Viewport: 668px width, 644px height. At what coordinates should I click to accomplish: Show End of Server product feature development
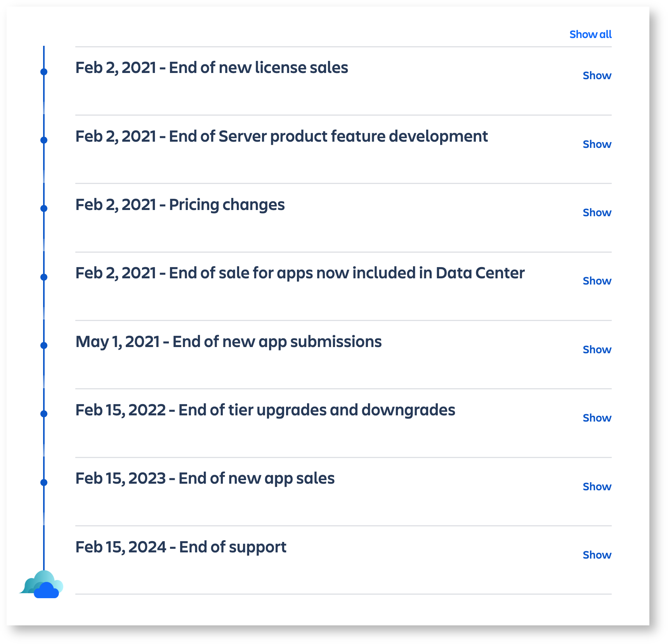(x=597, y=144)
